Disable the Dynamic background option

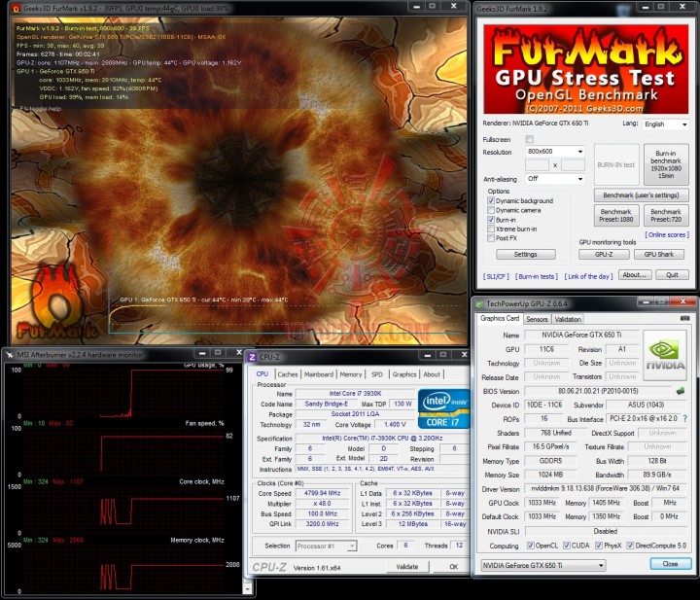click(491, 201)
